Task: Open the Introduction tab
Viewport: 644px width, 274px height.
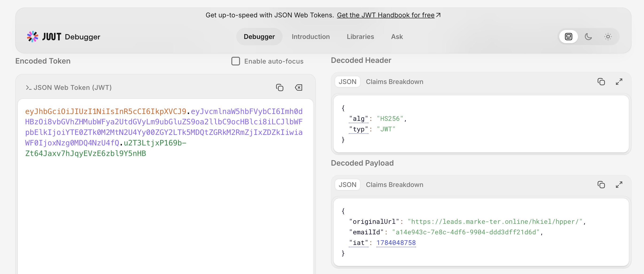Action: (x=310, y=37)
